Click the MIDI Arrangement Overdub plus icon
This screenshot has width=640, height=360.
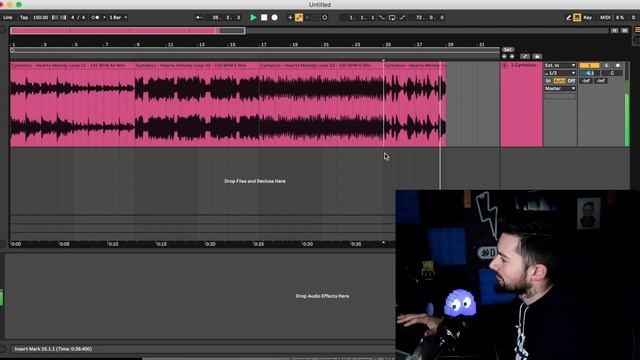pyautogui.click(x=290, y=18)
